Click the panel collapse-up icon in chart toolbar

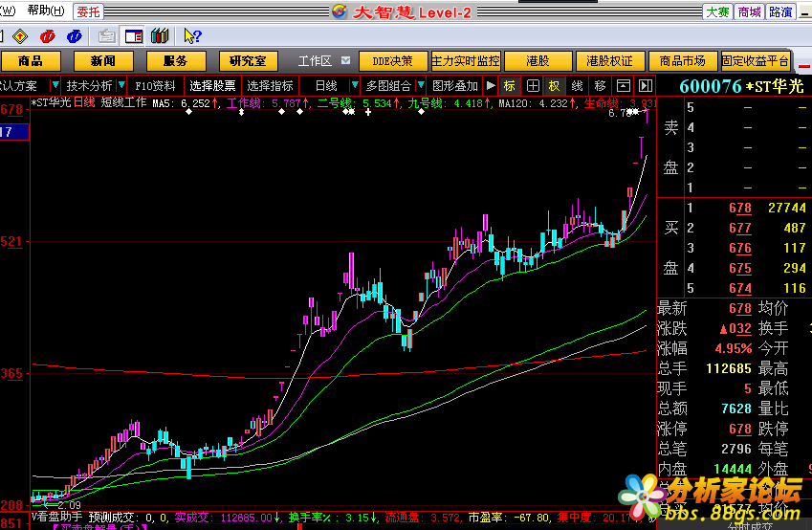click(x=624, y=86)
